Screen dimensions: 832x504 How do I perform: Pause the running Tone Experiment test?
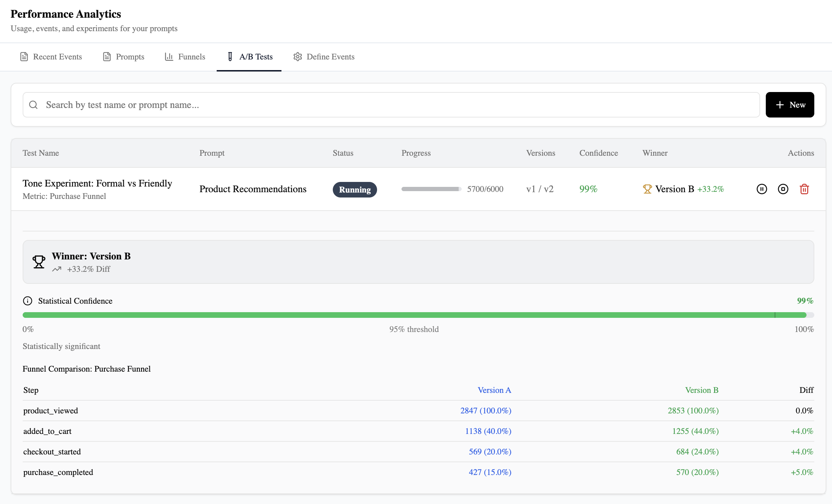[x=761, y=189]
